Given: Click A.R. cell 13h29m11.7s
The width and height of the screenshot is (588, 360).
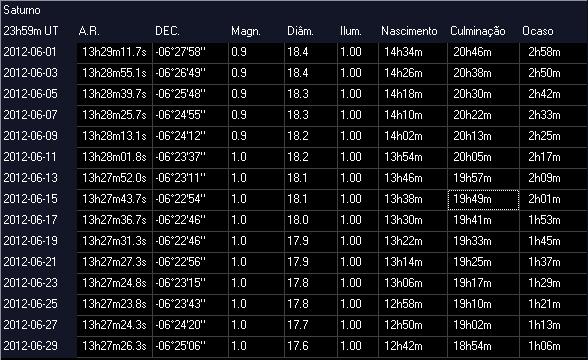Looking at the screenshot, I should tap(114, 52).
